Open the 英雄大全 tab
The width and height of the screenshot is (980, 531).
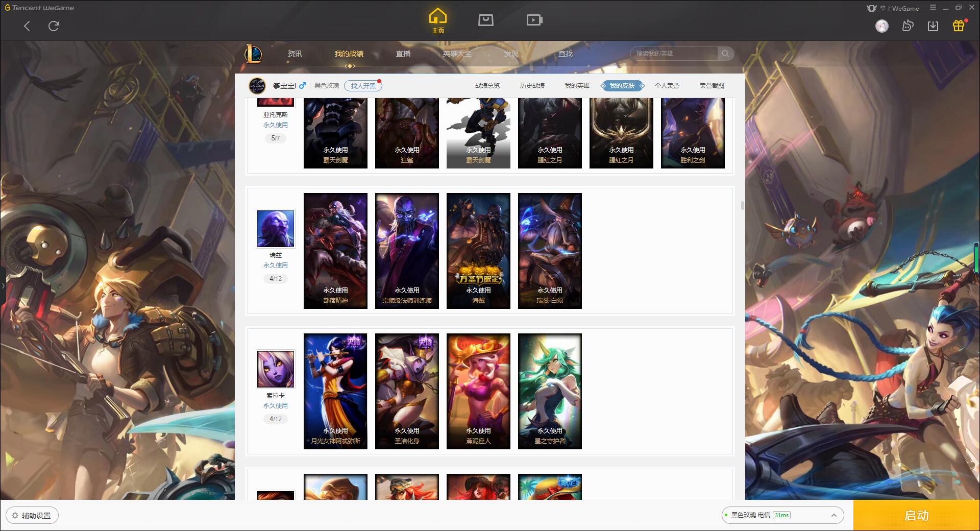457,54
